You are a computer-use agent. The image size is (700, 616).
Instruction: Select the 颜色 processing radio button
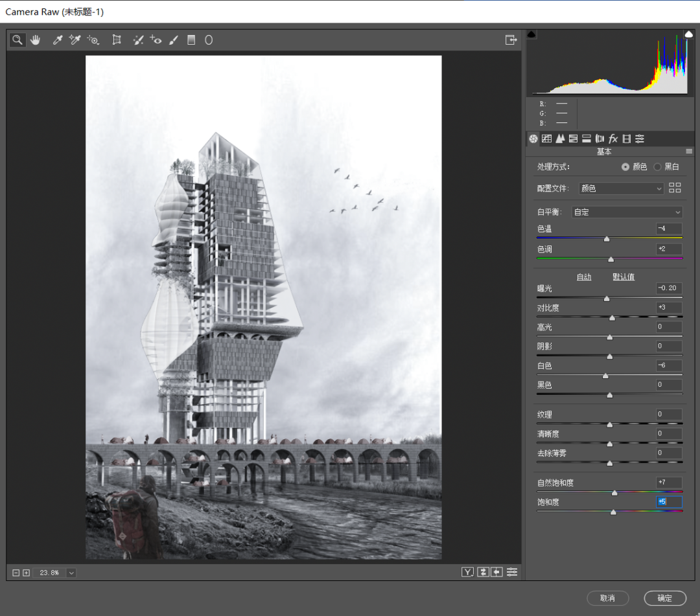coord(625,167)
